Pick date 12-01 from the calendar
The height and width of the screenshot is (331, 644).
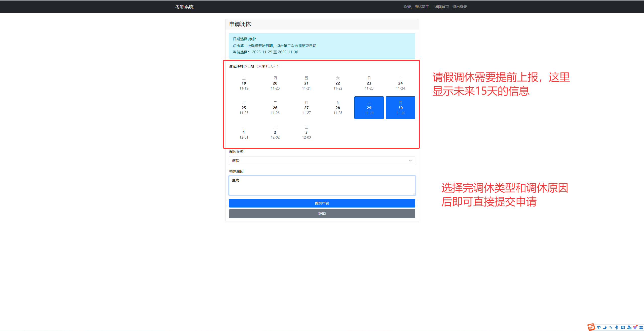pos(244,132)
